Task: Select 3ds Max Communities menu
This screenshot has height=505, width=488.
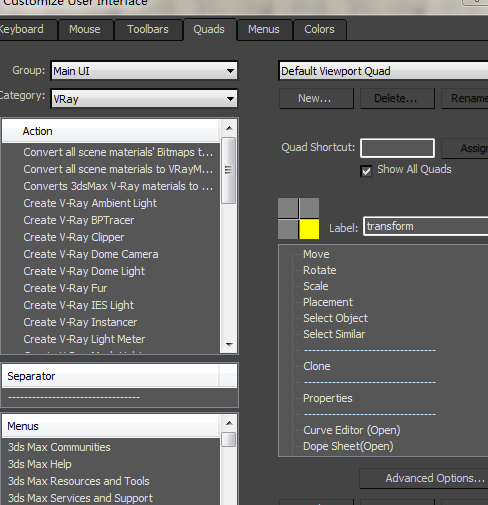Action: click(x=59, y=447)
